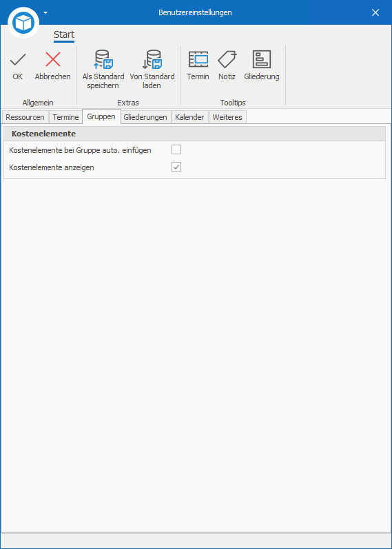The width and height of the screenshot is (392, 549).
Task: Switch to the Termine tab
Action: click(65, 117)
